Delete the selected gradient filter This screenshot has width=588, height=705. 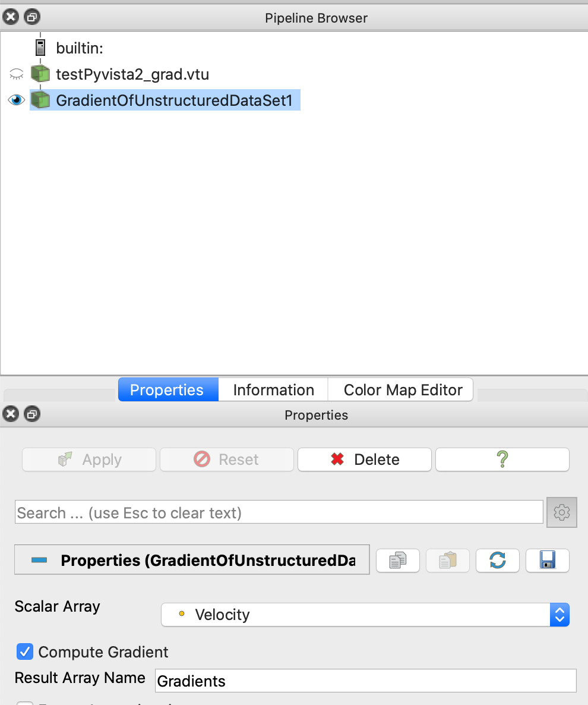[x=364, y=459]
